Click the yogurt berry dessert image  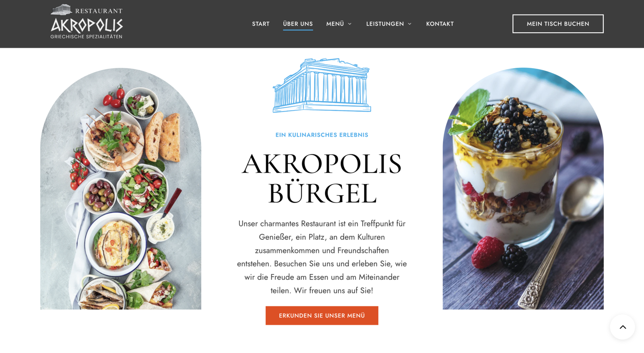tap(523, 189)
